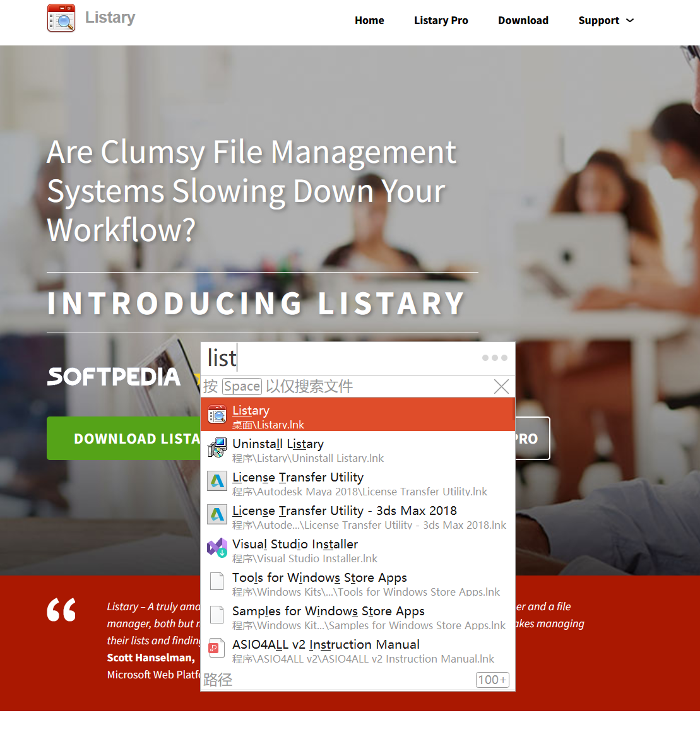Screen dimensions: 700x732
Task: Click the Uninstall Listary installer icon
Action: point(217,448)
